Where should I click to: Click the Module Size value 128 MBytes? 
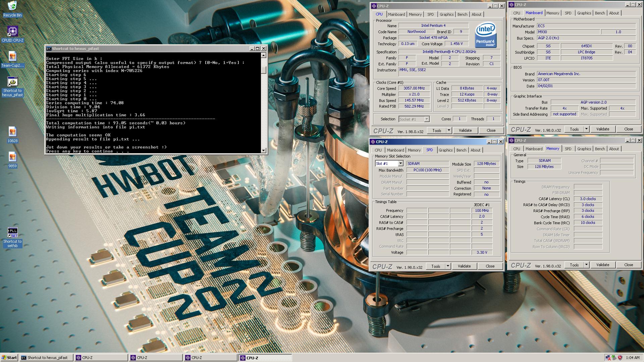(x=486, y=164)
